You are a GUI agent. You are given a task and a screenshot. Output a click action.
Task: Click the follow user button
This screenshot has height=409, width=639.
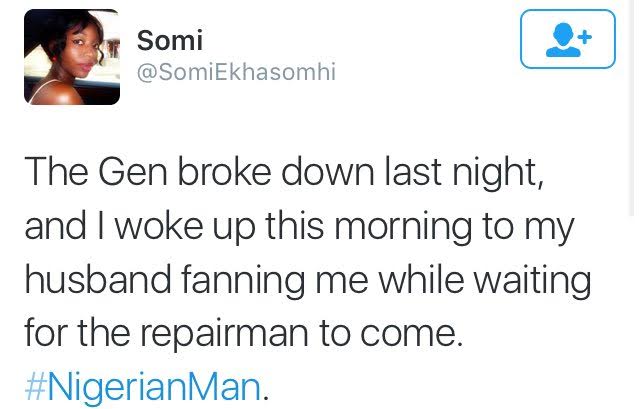click(568, 39)
